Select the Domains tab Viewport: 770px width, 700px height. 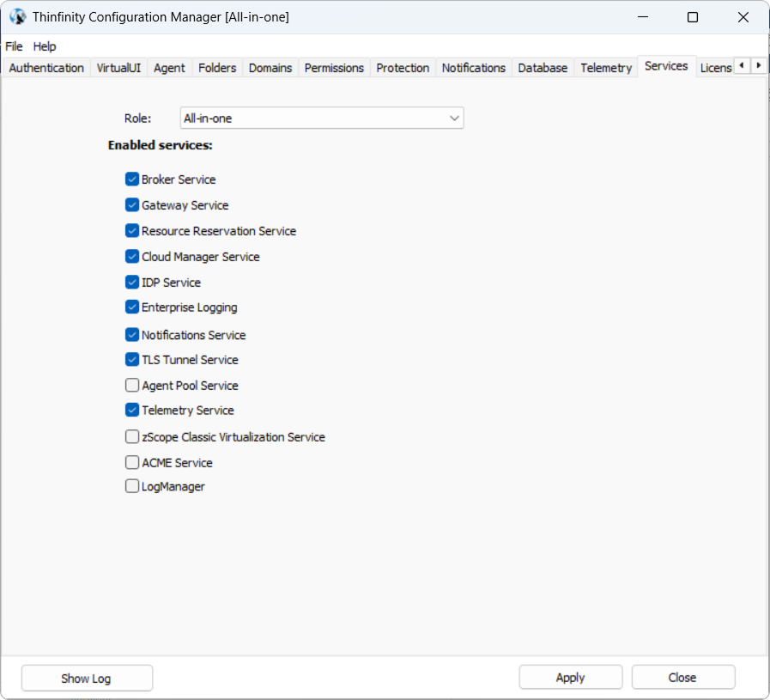[x=270, y=68]
